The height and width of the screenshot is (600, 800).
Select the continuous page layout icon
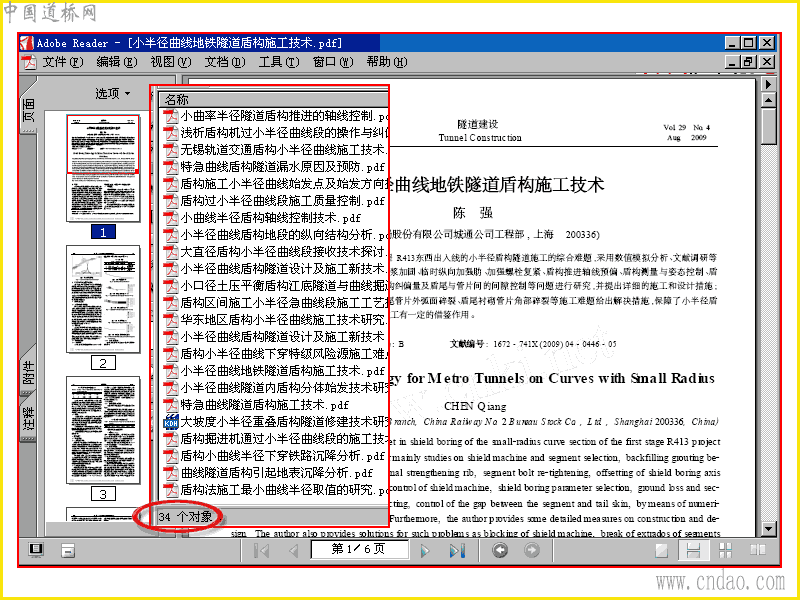pos(693,550)
